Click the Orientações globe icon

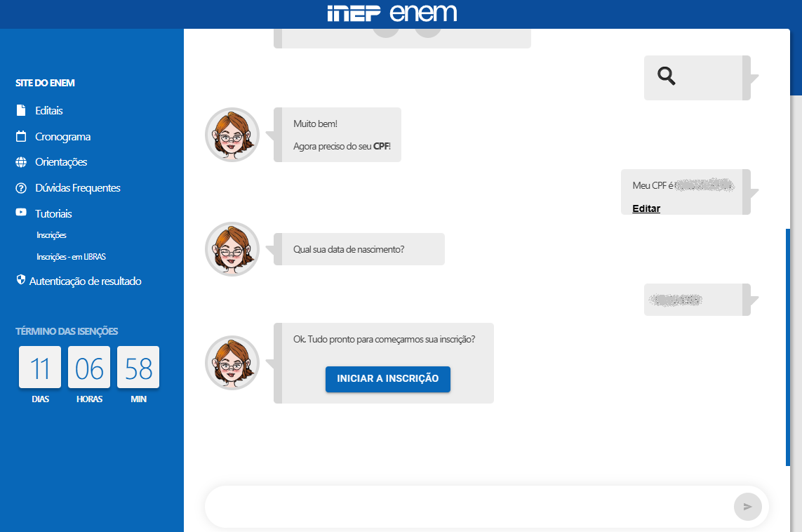point(22,161)
